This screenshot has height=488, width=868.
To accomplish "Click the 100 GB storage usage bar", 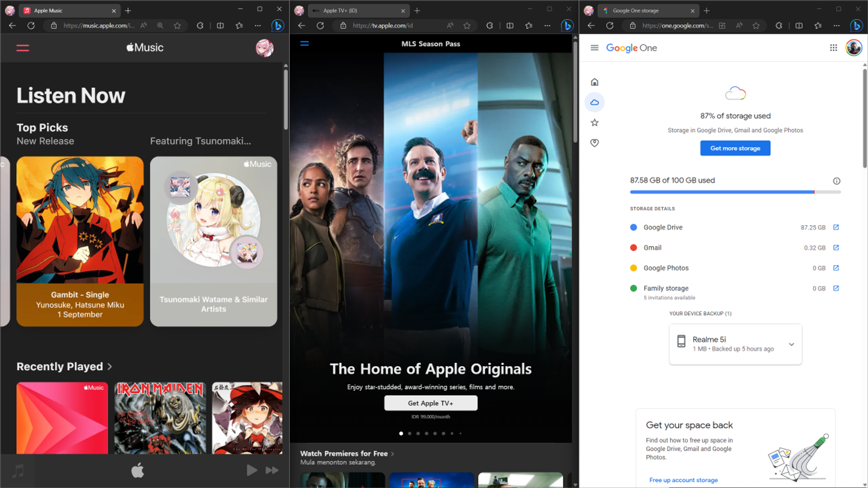I will point(735,192).
